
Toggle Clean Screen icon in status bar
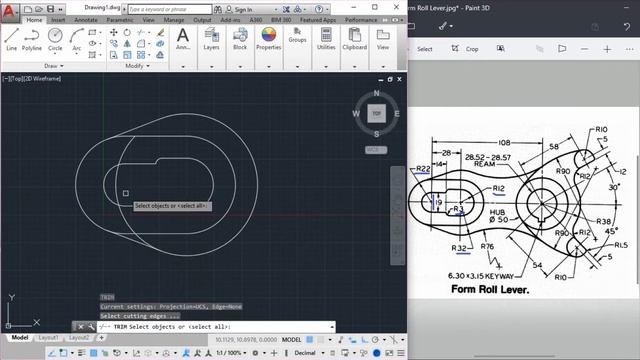pyautogui.click(x=389, y=353)
